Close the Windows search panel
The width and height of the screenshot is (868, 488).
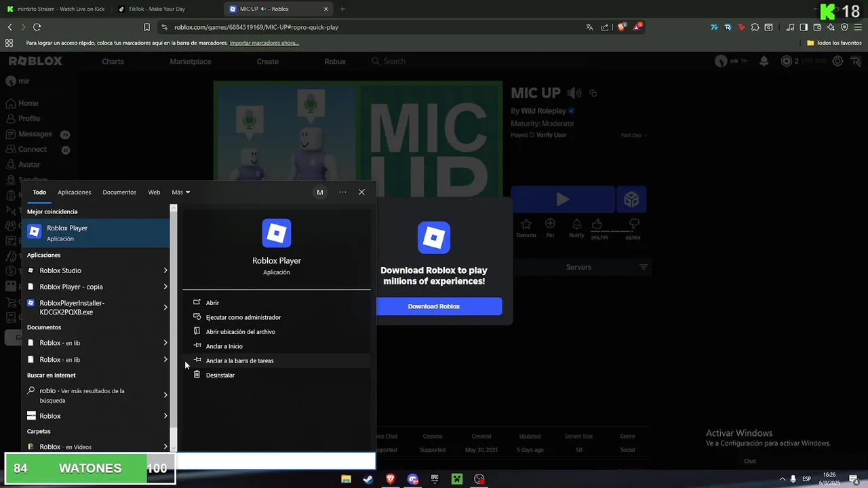click(361, 192)
